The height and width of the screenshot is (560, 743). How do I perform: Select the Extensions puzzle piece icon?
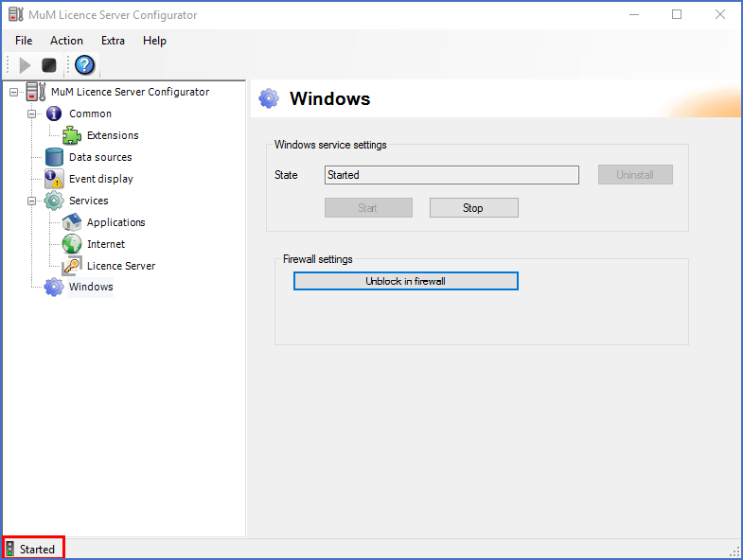(72, 135)
